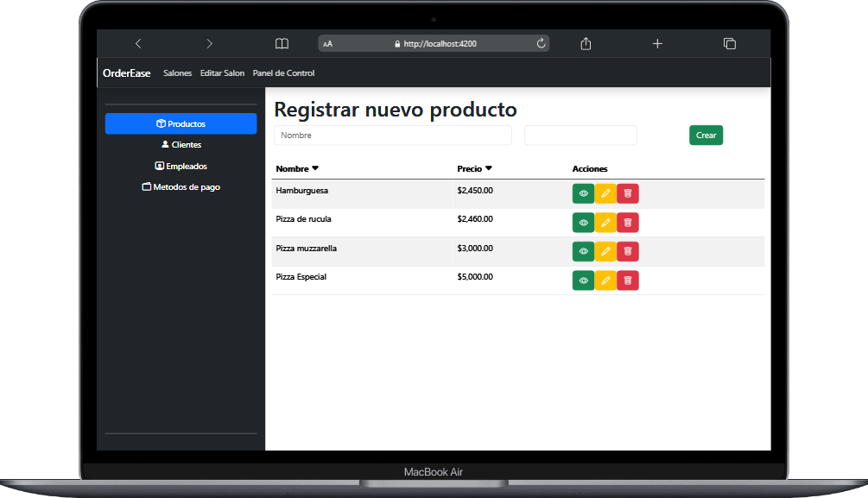
Task: Show all tabs with the tabs overview icon
Action: coord(730,43)
